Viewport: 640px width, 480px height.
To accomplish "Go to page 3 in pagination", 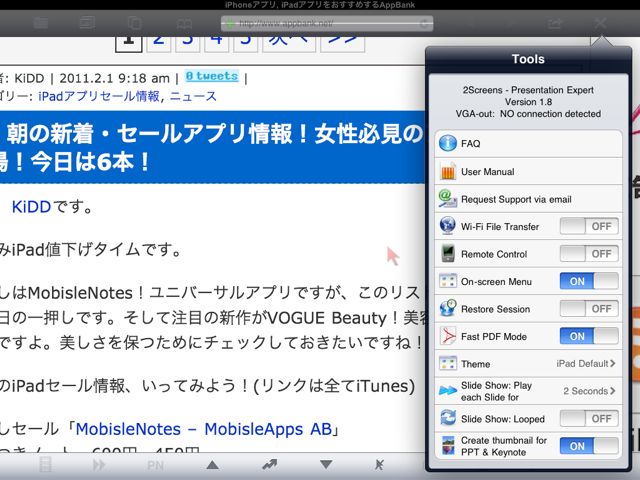I will point(188,43).
